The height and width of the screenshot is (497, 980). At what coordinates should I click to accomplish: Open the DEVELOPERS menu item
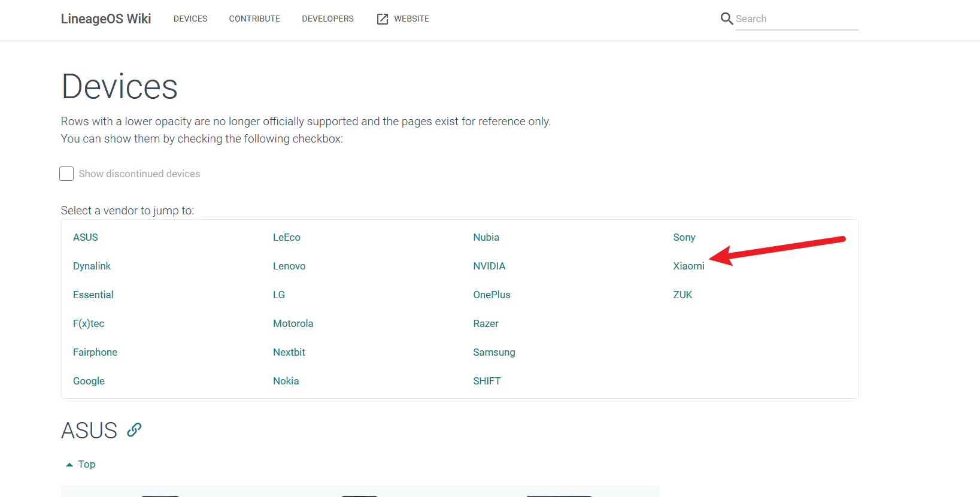pos(327,19)
